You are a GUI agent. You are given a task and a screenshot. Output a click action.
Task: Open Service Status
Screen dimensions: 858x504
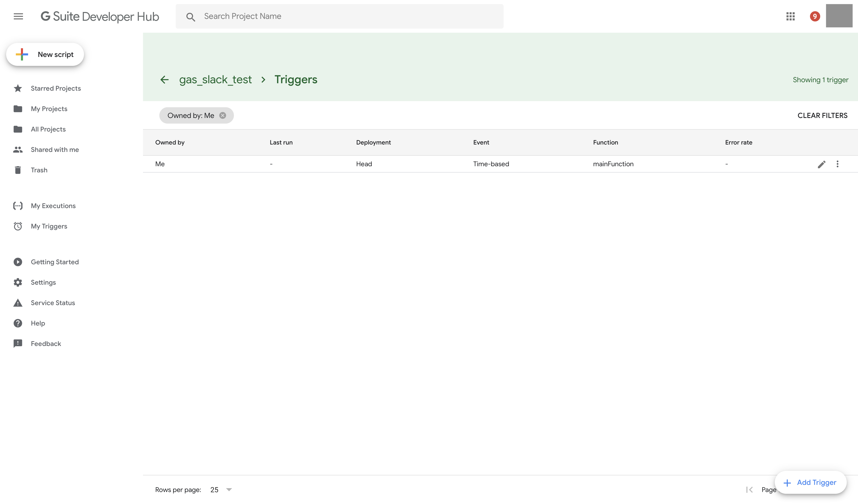(53, 303)
